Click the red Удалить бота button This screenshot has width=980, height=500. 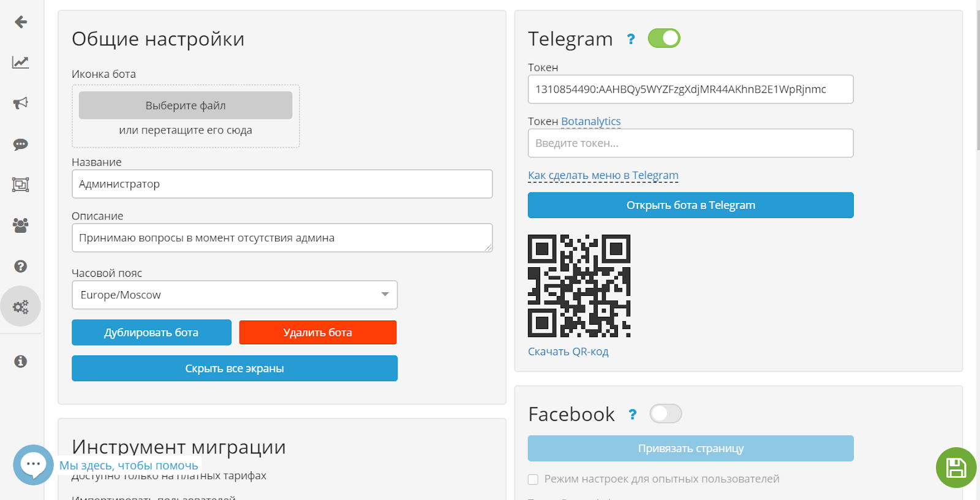318,333
